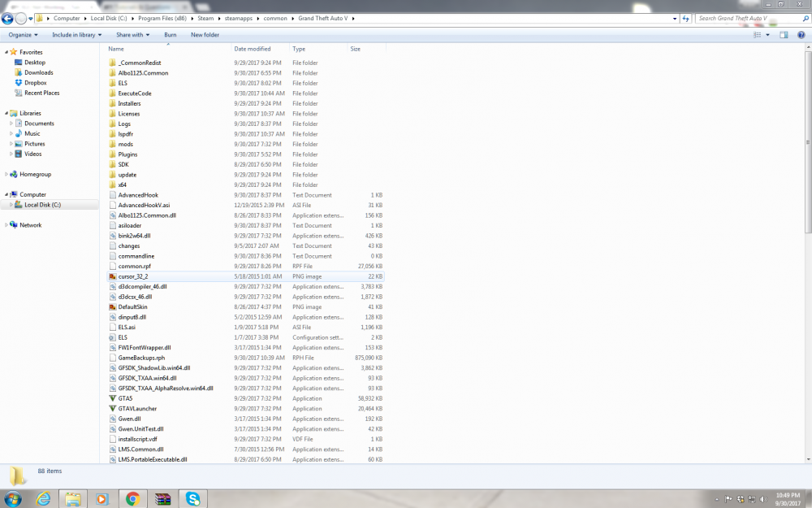Open the Windows Start button
Image resolution: width=812 pixels, height=508 pixels.
12,499
